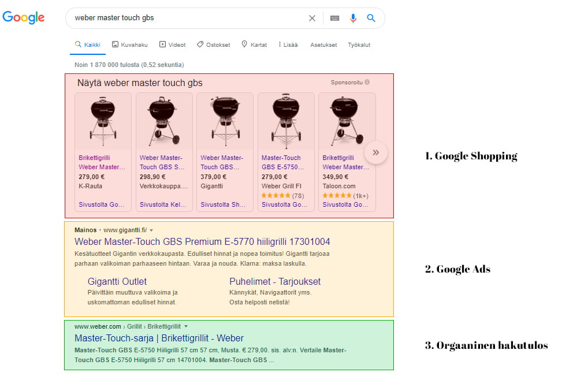Open Asetukset settings
Viewport: 588px width, 376px height.
click(323, 44)
